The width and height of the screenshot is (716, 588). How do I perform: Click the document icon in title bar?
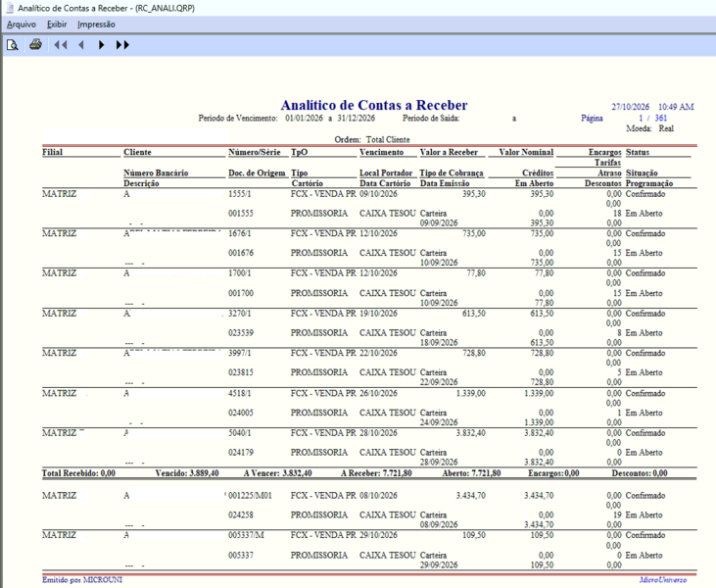point(9,8)
